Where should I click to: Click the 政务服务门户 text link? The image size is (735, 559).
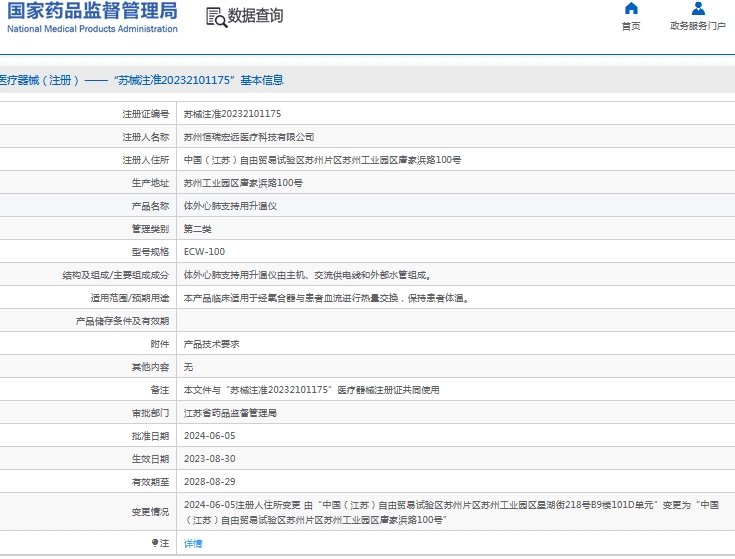[698, 26]
